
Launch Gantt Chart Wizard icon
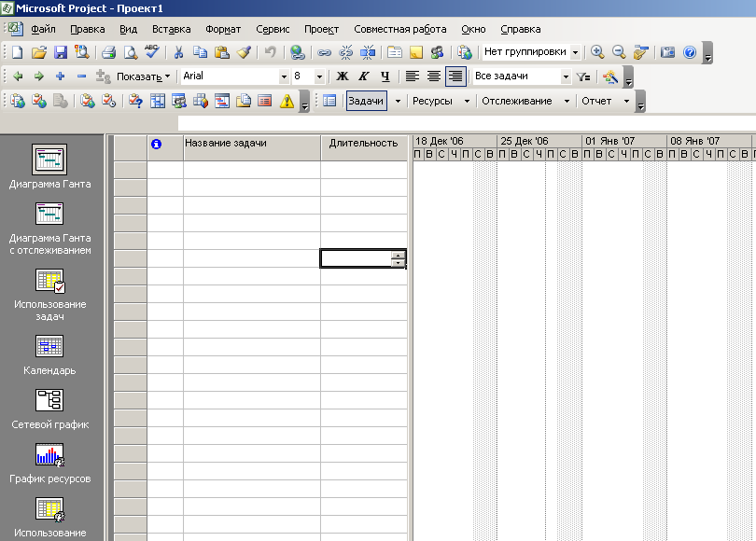pyautogui.click(x=609, y=76)
